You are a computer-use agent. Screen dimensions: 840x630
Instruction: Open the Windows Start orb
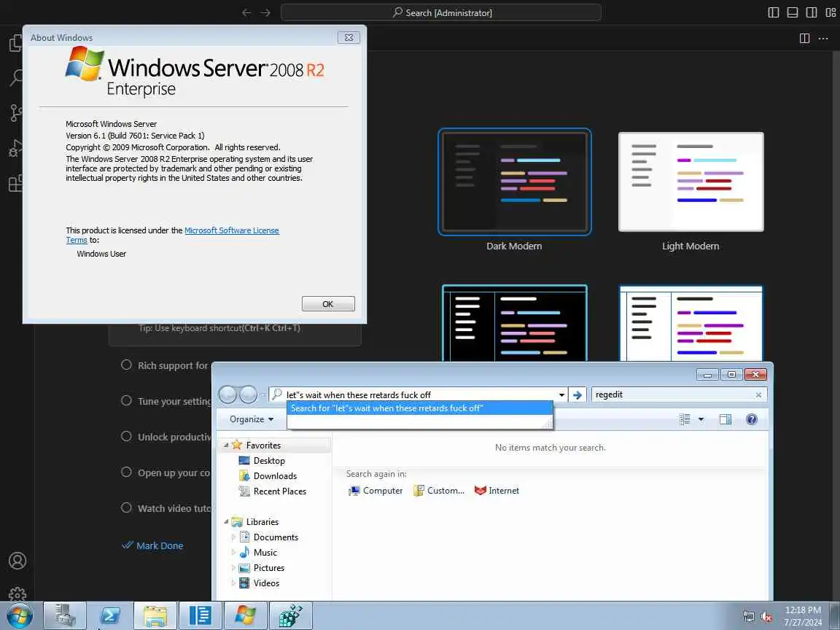click(x=19, y=615)
